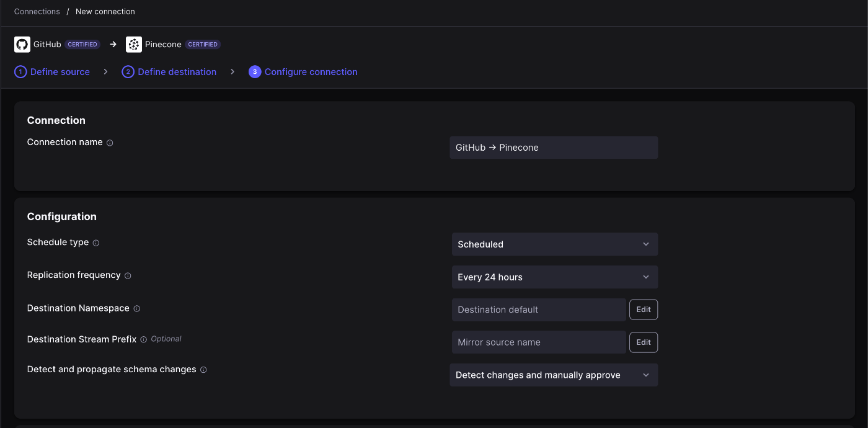This screenshot has width=868, height=428.
Task: Click the GitHub logo icon
Action: (x=22, y=45)
